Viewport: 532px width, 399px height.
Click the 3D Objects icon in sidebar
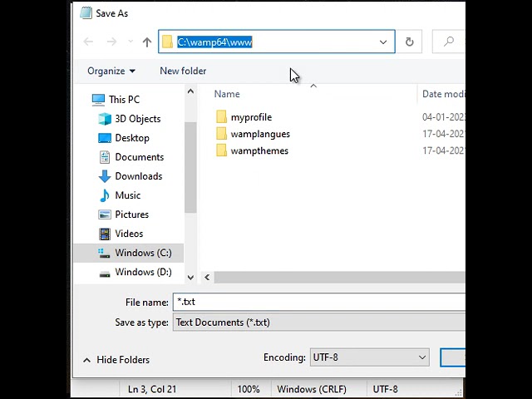(105, 119)
